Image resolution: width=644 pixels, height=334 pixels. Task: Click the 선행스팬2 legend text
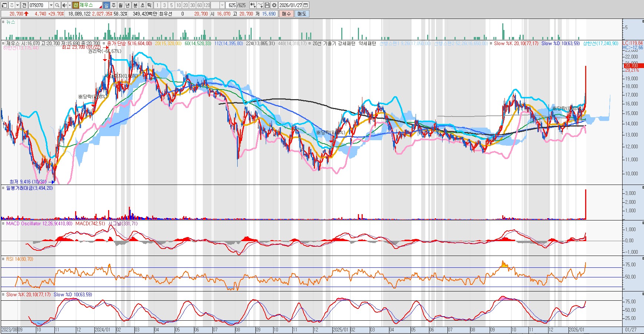(x=461, y=43)
